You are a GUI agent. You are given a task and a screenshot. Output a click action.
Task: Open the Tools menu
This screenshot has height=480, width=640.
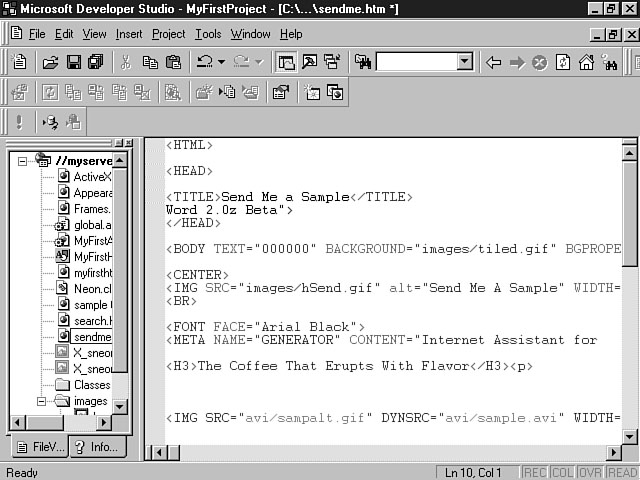[208, 34]
